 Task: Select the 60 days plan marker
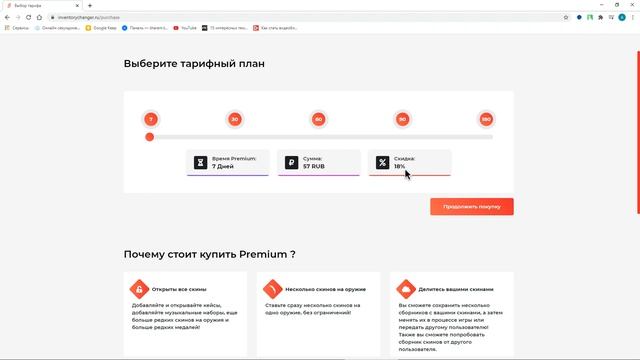point(318,119)
